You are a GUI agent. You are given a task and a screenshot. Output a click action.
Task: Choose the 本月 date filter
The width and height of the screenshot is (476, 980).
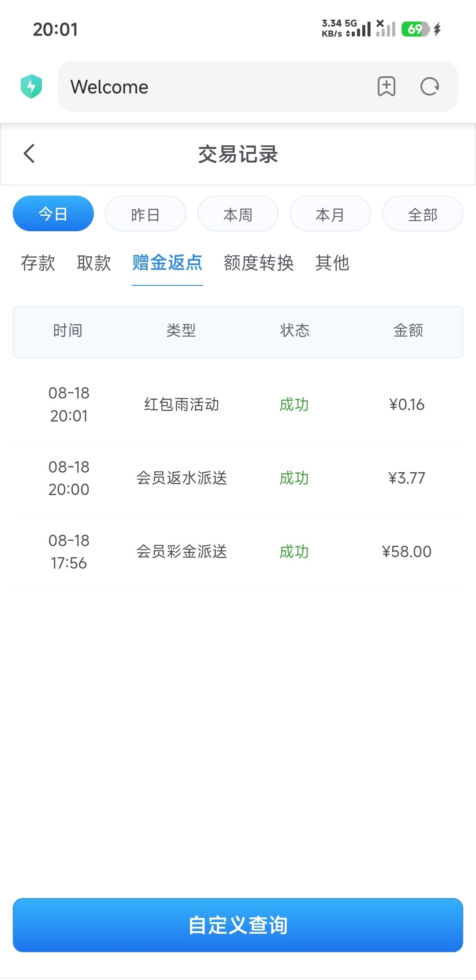tap(330, 214)
